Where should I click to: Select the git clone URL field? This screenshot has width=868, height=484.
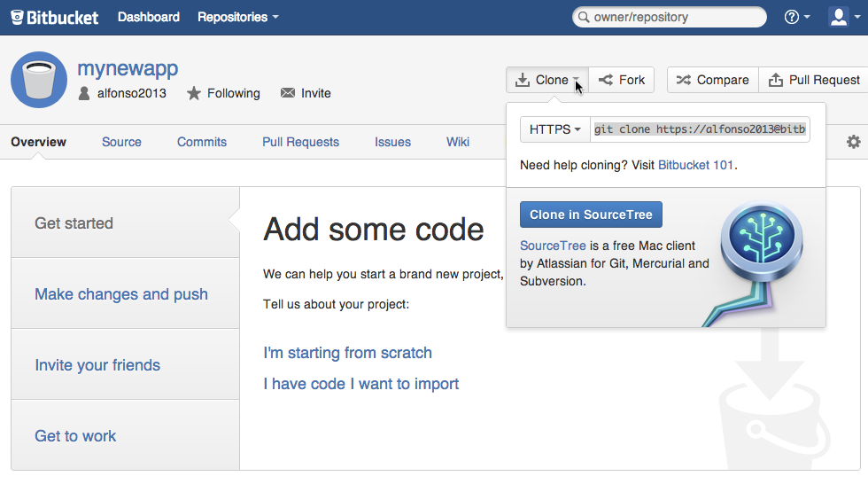(700, 129)
